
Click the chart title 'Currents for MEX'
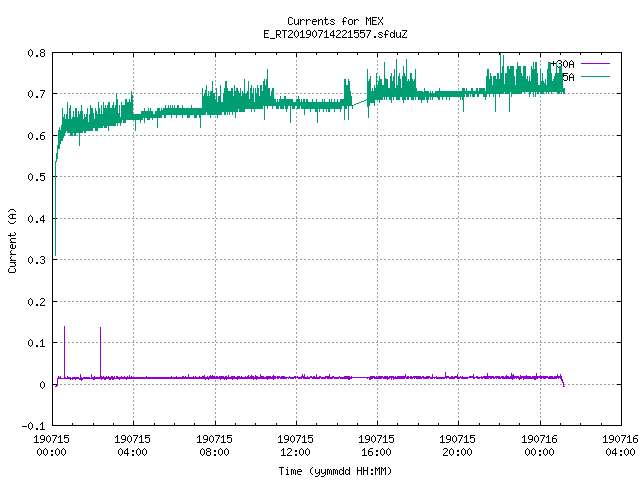point(335,21)
